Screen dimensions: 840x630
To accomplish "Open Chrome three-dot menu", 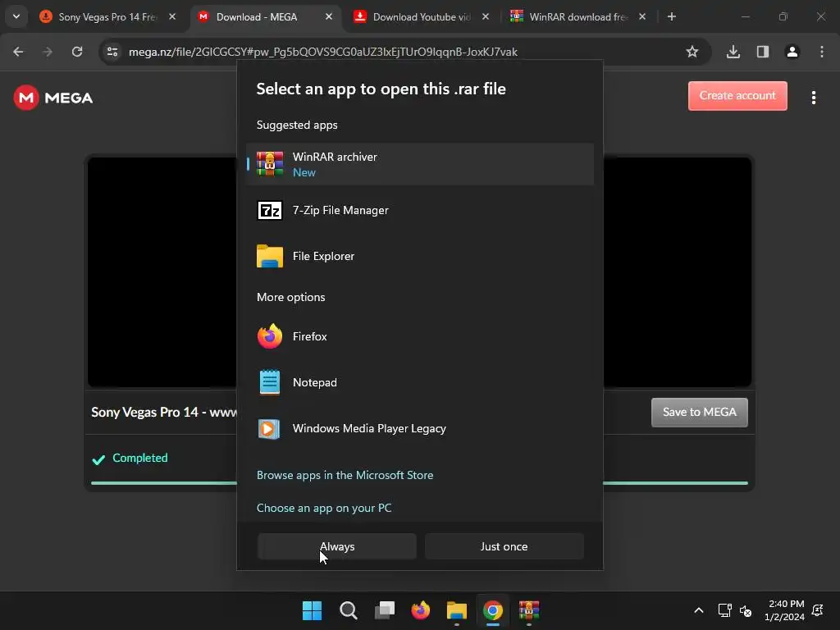I will coord(822,52).
